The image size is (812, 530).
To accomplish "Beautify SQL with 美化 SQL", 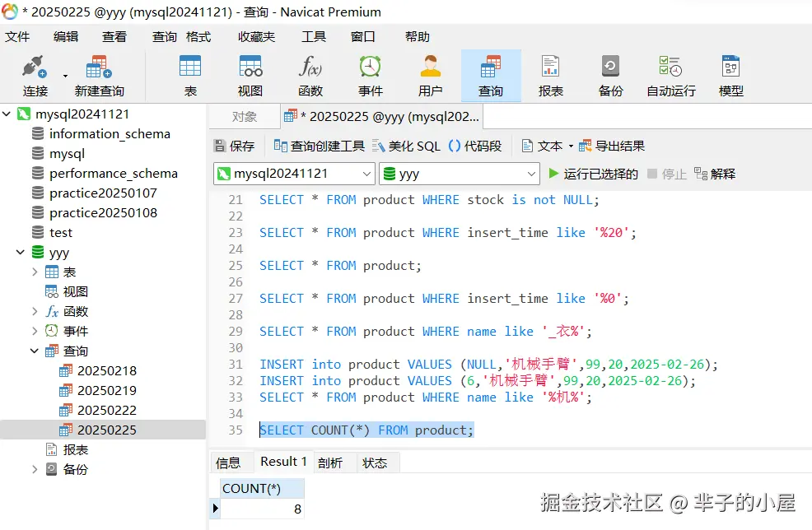I will pos(406,146).
